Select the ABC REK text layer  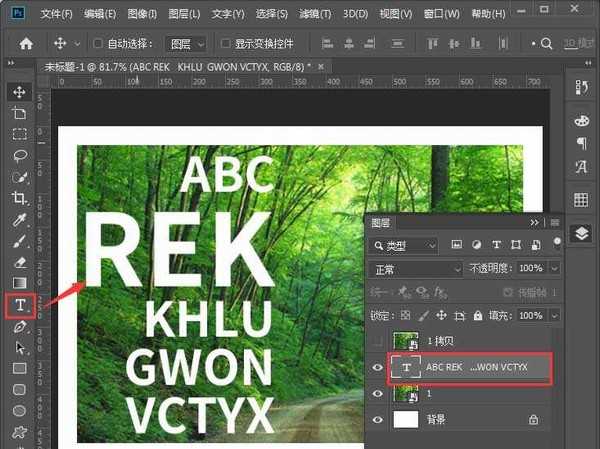coord(470,368)
